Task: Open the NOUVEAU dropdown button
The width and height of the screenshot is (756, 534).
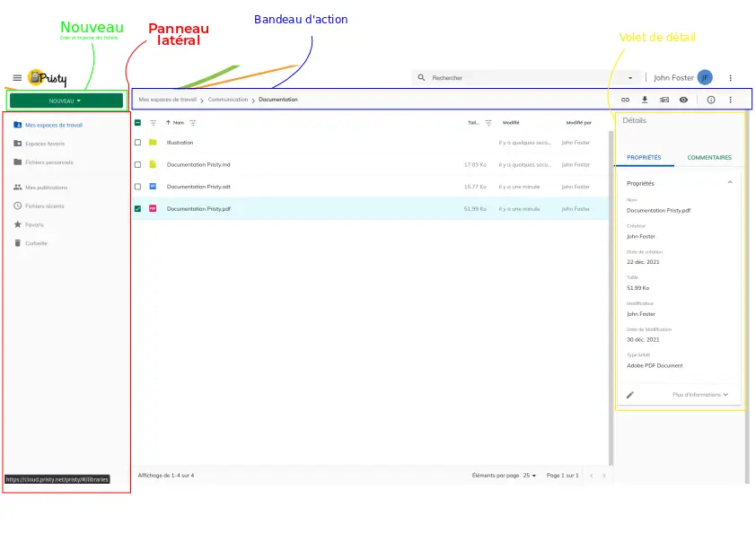Action: coord(66,101)
